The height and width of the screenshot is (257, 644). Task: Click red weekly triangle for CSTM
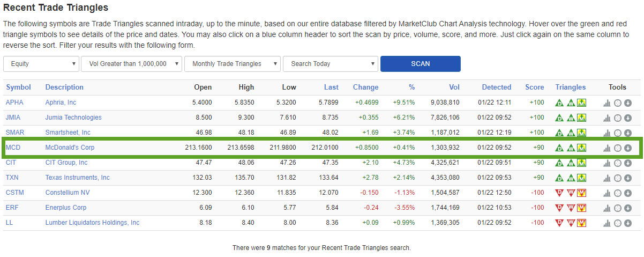click(x=571, y=193)
